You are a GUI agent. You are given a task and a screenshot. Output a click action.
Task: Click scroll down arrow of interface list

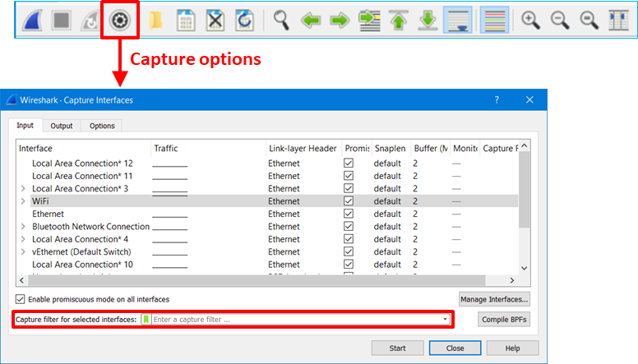tap(524, 268)
